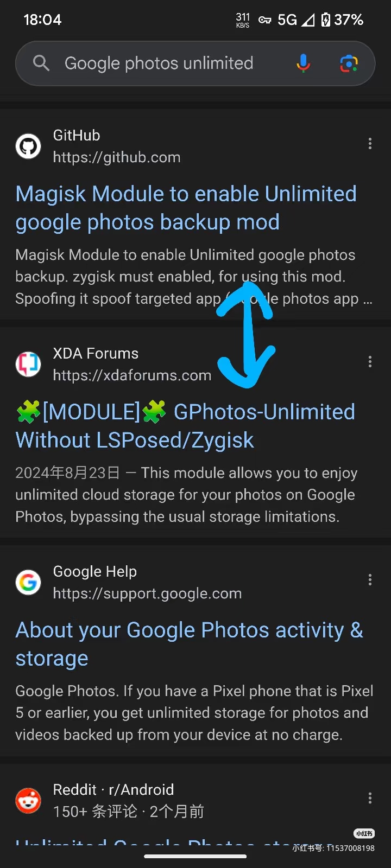
Task: Tap the search query text field
Action: (159, 63)
